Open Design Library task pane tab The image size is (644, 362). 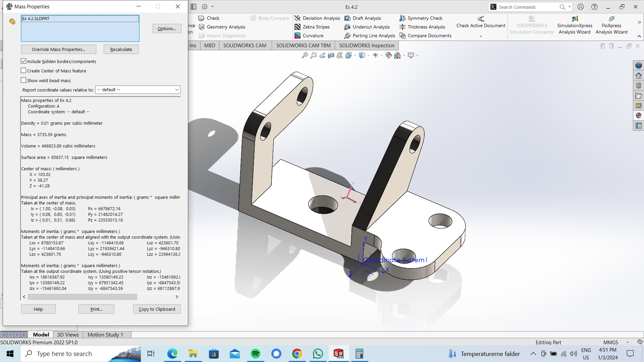tap(639, 85)
